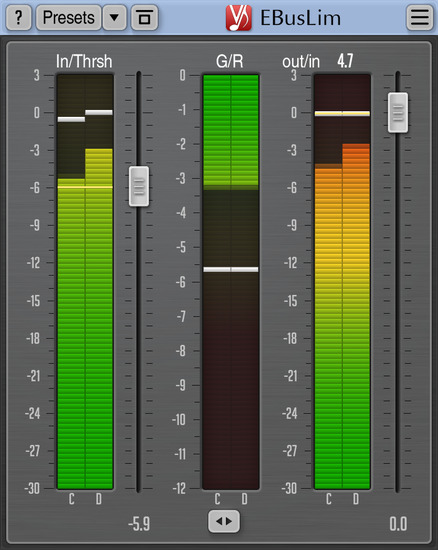Click the out/in label

301,62
